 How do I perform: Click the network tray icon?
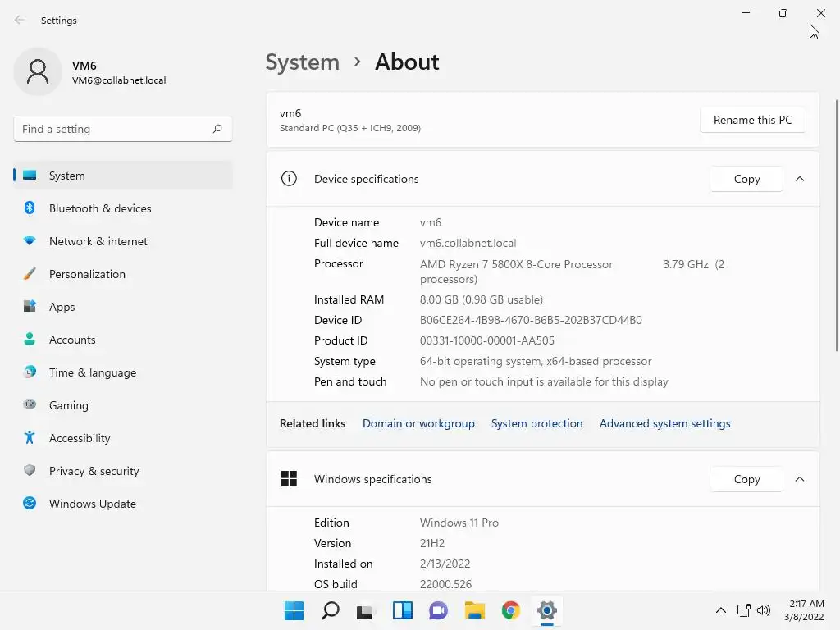tap(743, 610)
